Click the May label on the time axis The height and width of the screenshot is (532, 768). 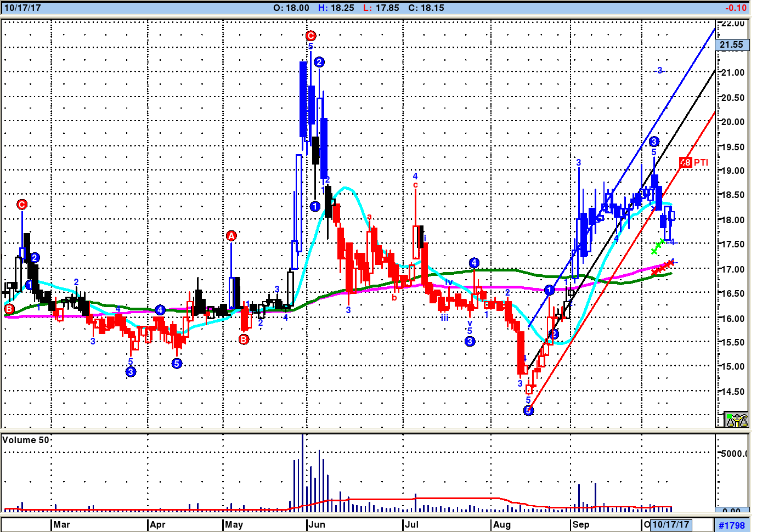tap(234, 525)
